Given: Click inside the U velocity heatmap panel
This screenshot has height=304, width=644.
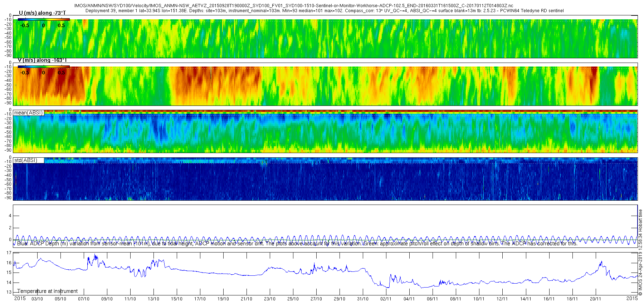Looking at the screenshot, I should 326,39.
